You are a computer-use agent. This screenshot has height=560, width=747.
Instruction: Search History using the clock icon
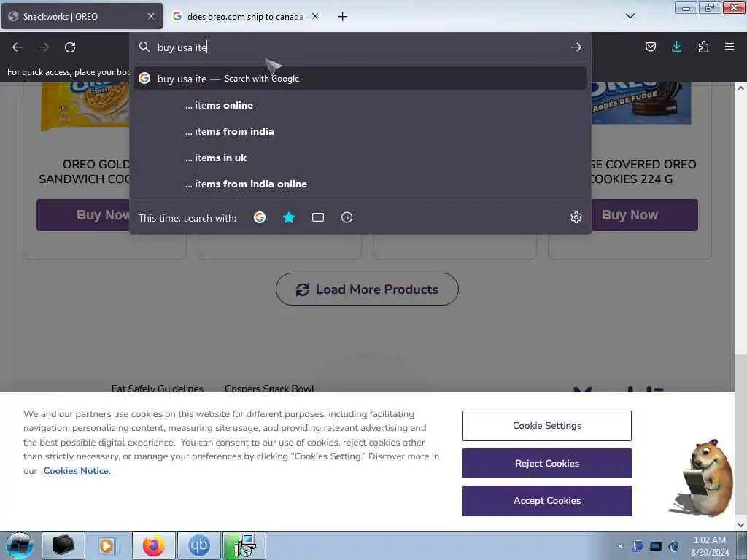tap(347, 217)
